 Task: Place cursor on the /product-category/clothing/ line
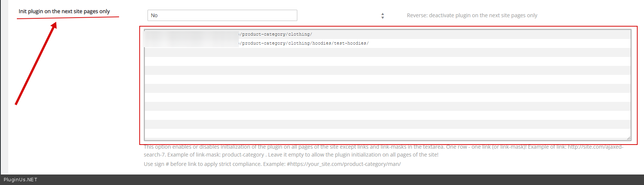coord(277,34)
